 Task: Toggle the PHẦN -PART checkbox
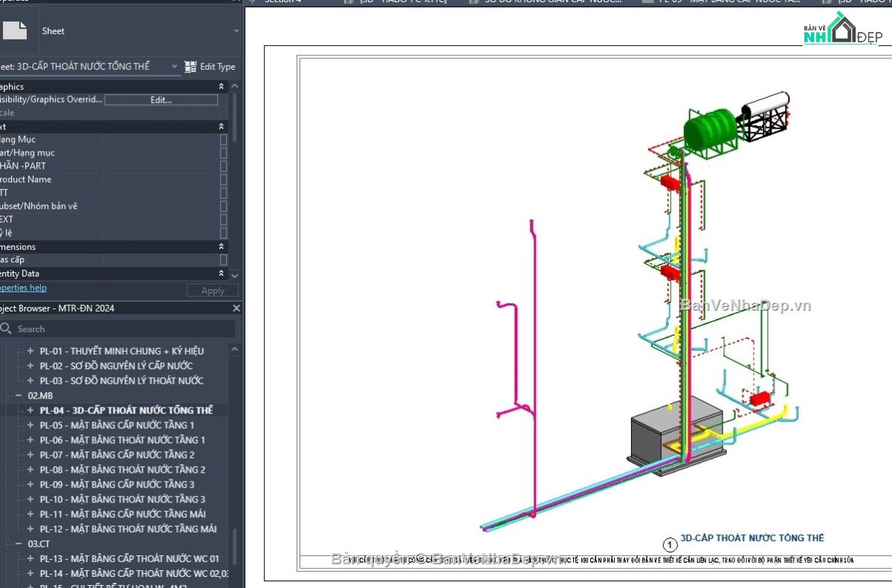click(x=223, y=167)
